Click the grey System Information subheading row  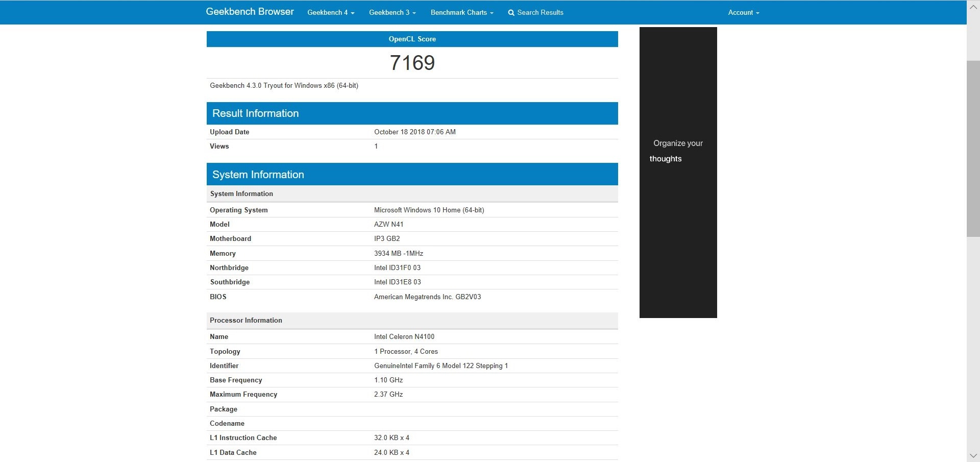(412, 193)
